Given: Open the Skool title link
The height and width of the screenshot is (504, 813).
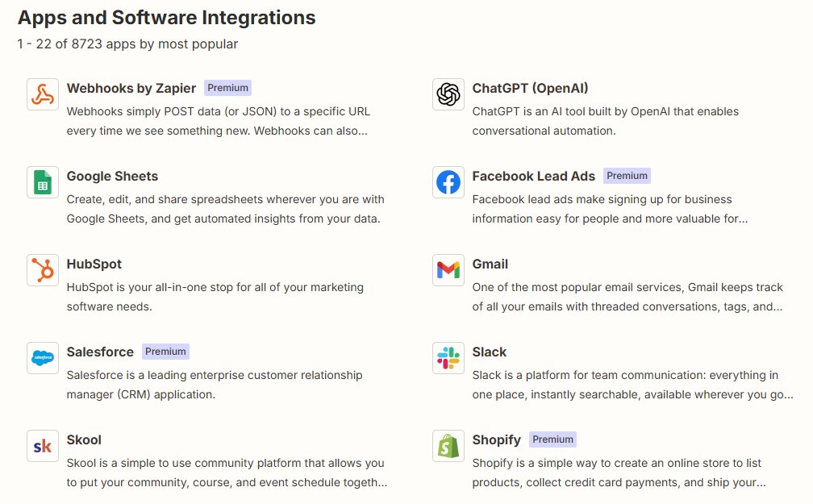Looking at the screenshot, I should pos(84,439).
